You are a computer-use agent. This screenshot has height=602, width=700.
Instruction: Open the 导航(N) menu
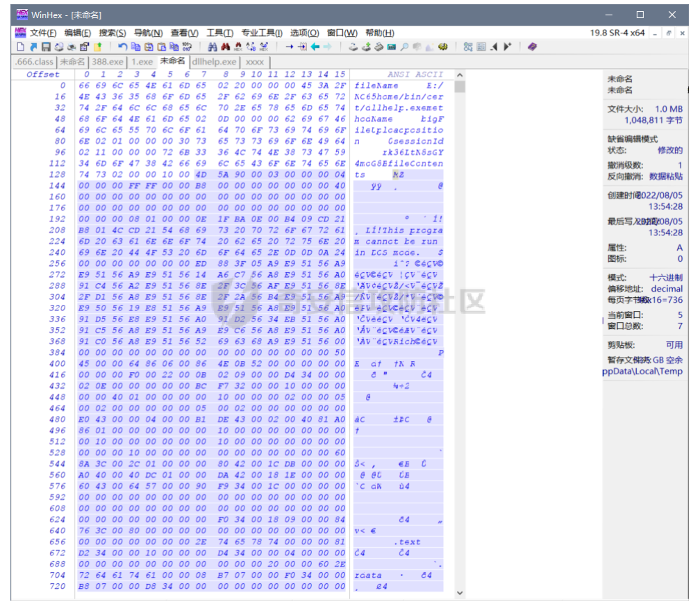(x=148, y=33)
